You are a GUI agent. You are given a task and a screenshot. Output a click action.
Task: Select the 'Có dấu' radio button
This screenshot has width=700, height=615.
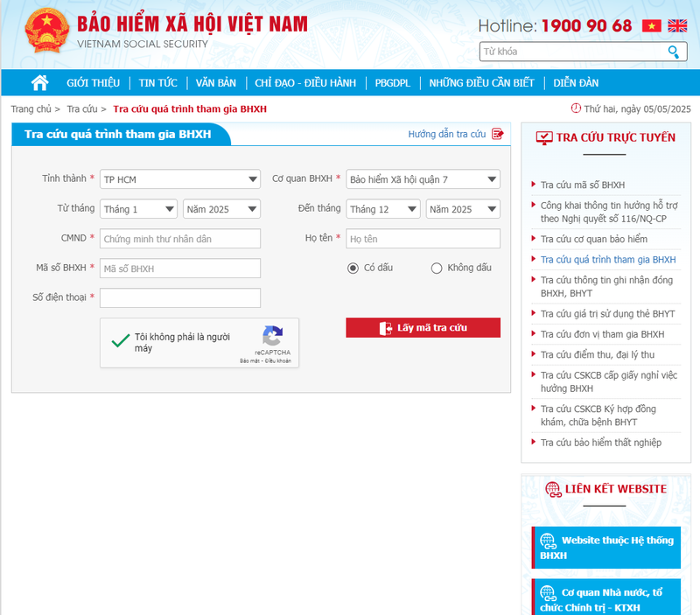pos(353,269)
